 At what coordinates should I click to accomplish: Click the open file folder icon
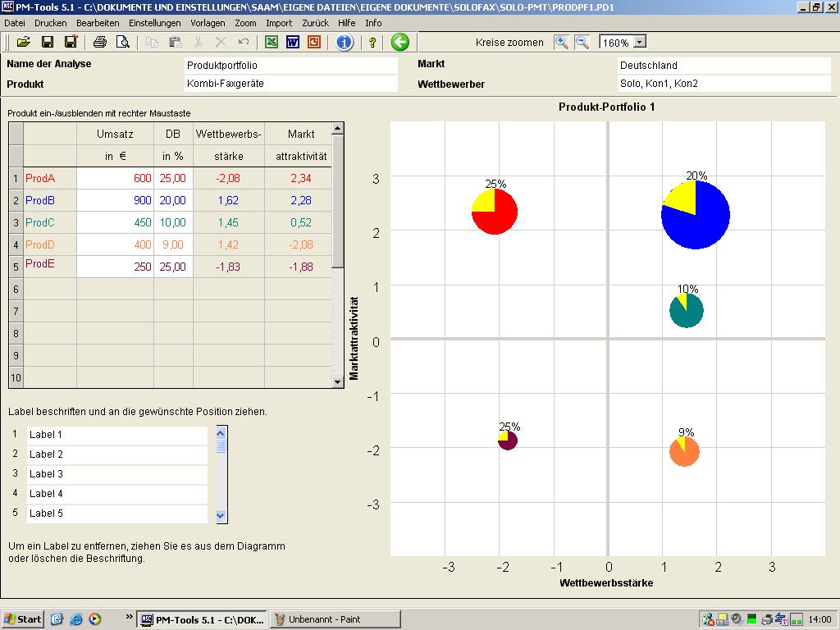23,42
